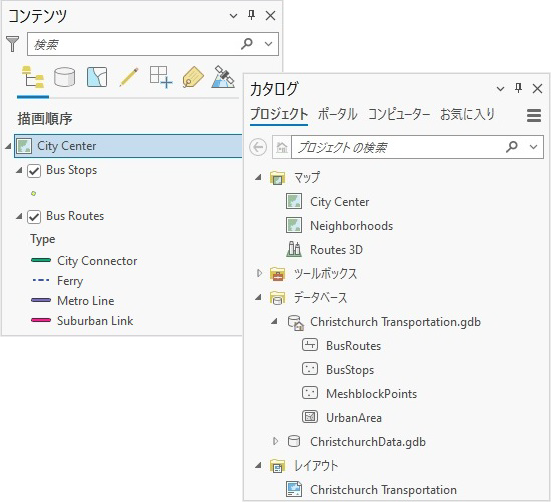Select the List By Data Source icon
The height and width of the screenshot is (502, 552).
(64, 77)
